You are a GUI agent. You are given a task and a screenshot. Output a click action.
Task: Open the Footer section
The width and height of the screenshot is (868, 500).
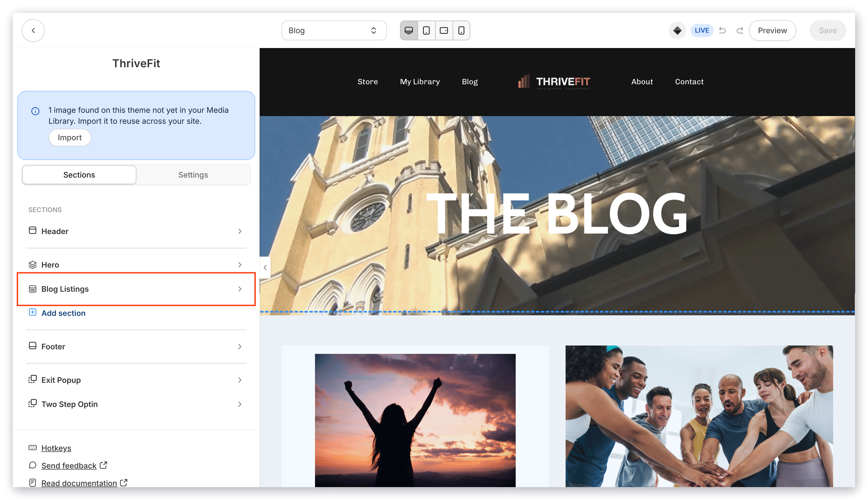(x=136, y=347)
